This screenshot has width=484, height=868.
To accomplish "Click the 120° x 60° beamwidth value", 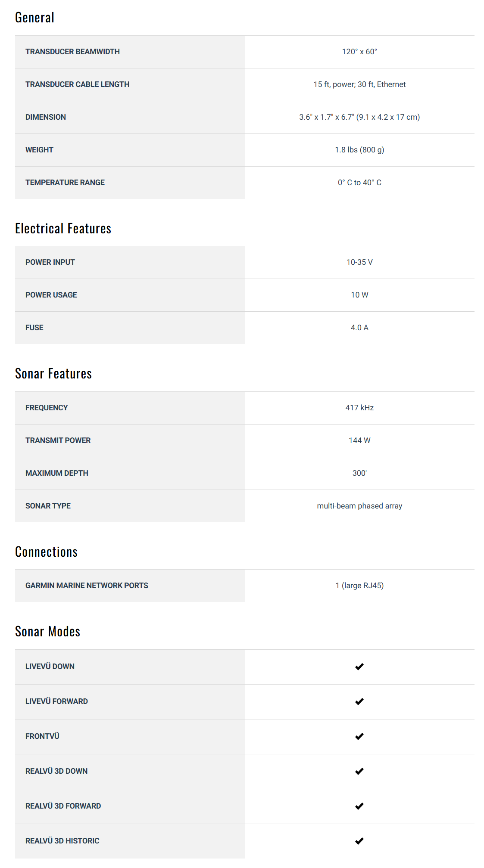I will (x=359, y=52).
